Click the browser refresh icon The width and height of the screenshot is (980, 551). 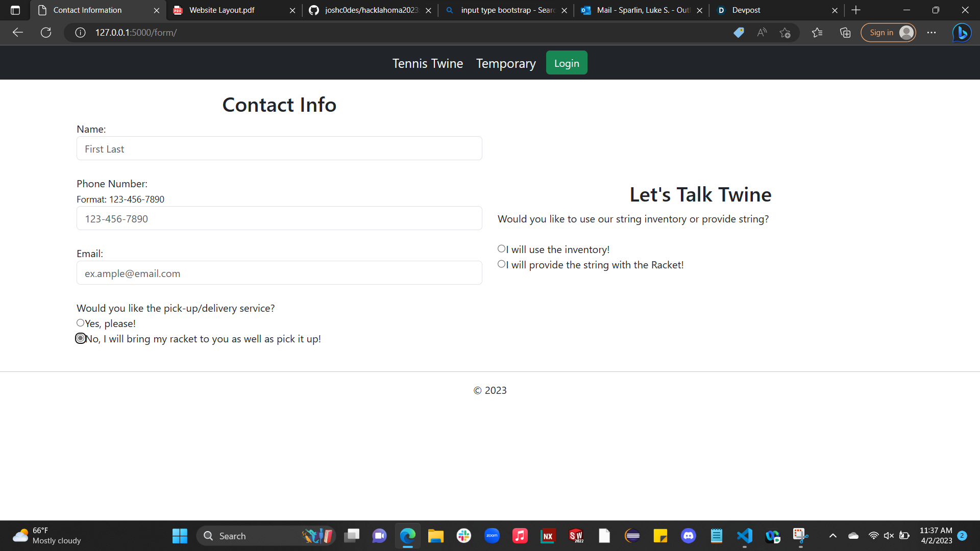(46, 33)
